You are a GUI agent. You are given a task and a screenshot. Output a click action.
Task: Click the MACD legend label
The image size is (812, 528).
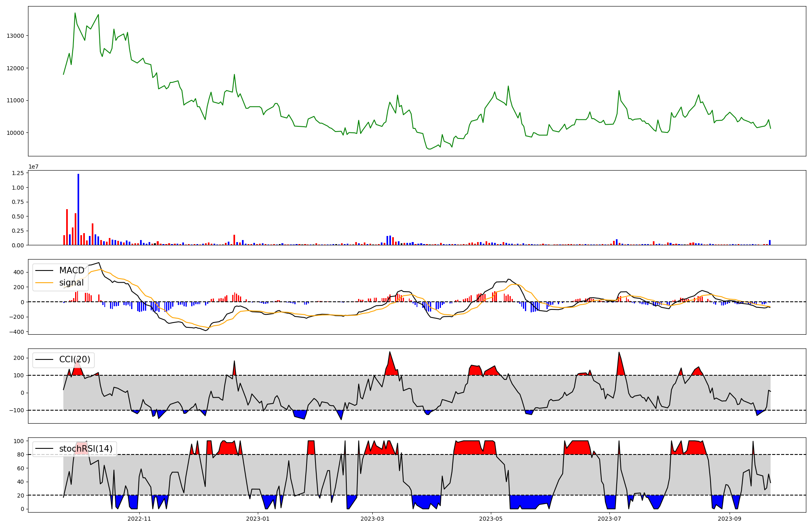71,270
